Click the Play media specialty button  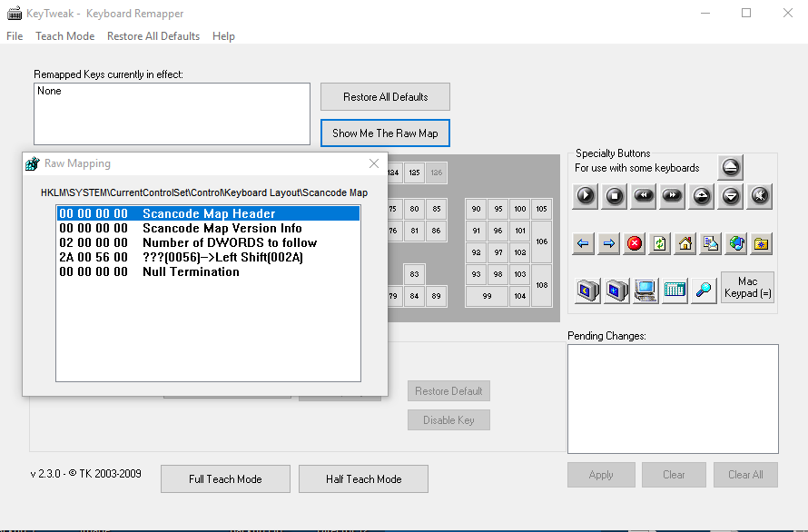pyautogui.click(x=585, y=196)
